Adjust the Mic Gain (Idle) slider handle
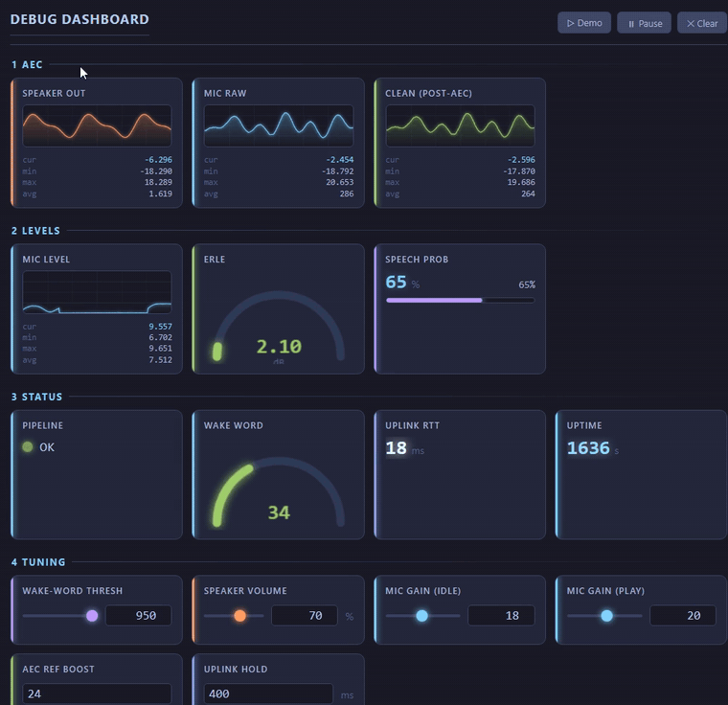Image resolution: width=728 pixels, height=705 pixels. (x=422, y=616)
